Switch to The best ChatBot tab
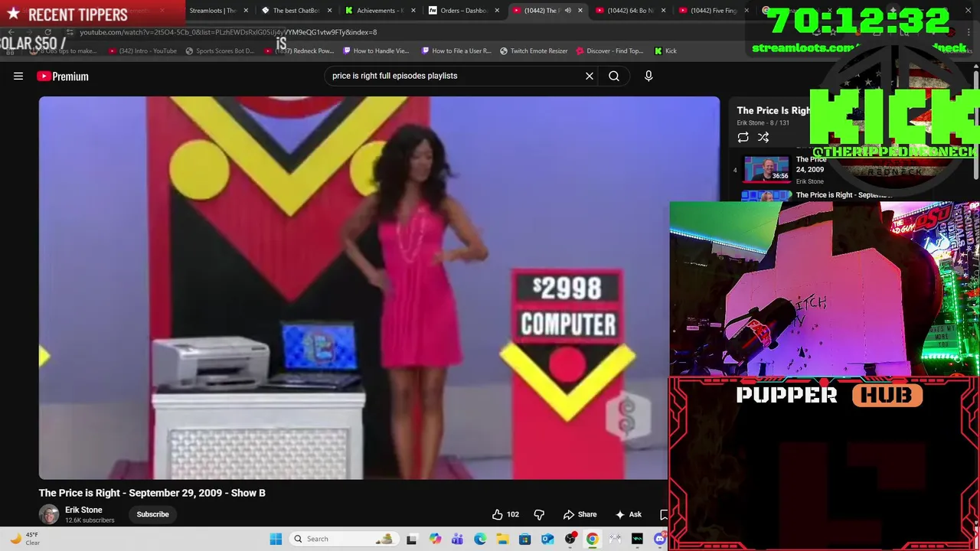 (296, 11)
